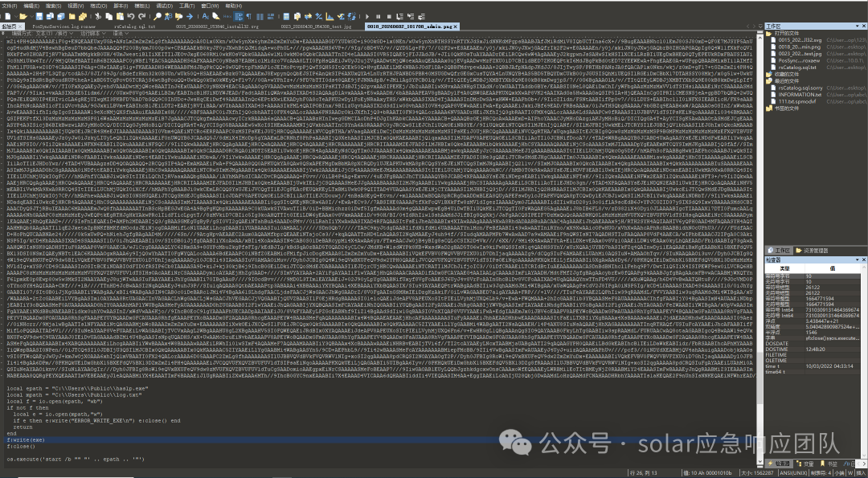Image resolution: width=868 pixels, height=478 pixels.
Task: Toggle Hex edit mode button
Action: 227,16
